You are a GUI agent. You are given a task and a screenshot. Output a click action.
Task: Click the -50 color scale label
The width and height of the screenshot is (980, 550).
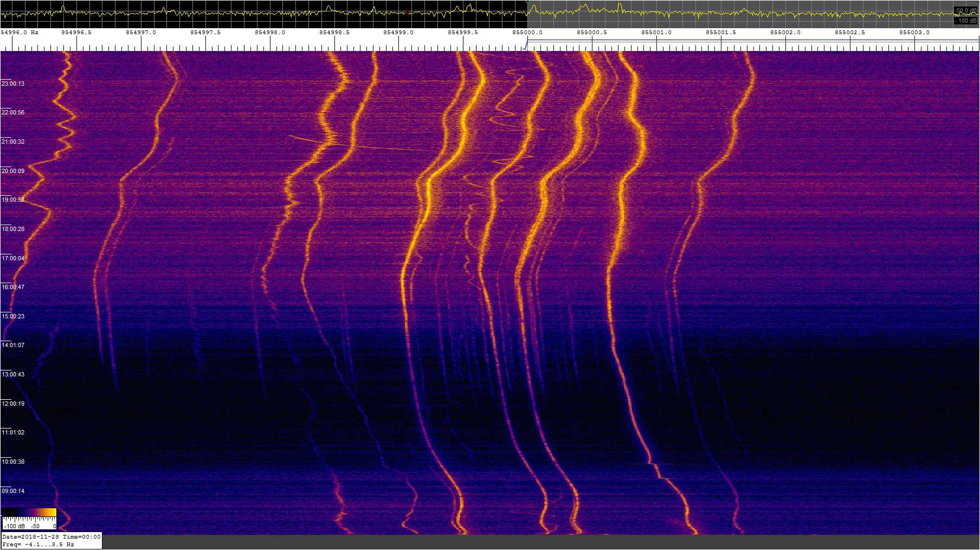click(35, 526)
